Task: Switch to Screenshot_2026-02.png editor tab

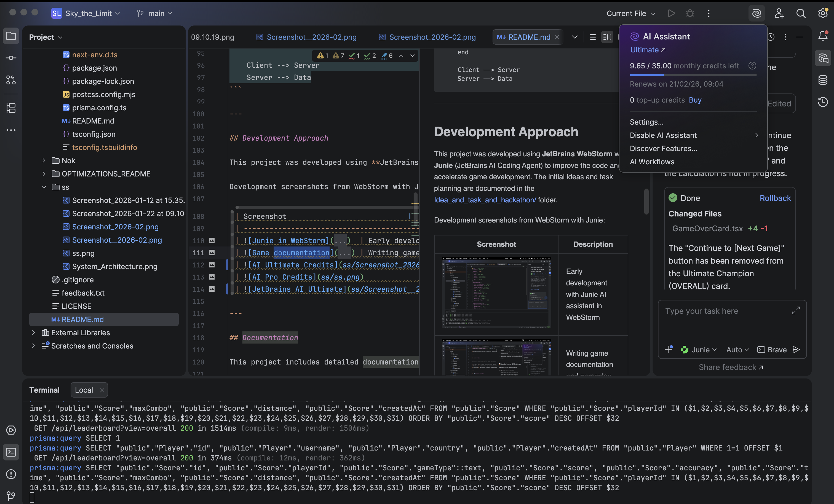Action: click(432, 37)
